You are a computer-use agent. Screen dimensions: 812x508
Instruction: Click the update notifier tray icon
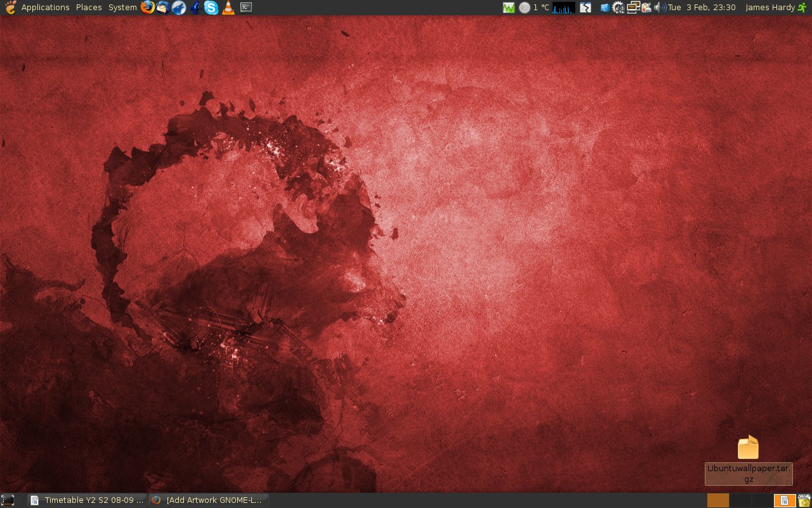[646, 8]
